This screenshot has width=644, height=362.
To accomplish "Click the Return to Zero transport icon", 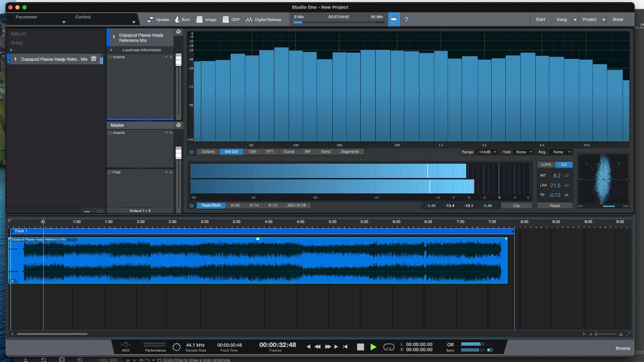I will pyautogui.click(x=345, y=347).
